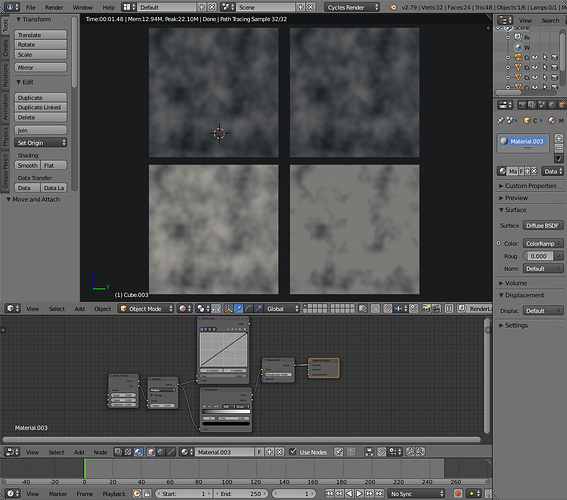This screenshot has width=567, height=500.
Task: Click the OpenGL render image camera icon
Action: click(427, 308)
